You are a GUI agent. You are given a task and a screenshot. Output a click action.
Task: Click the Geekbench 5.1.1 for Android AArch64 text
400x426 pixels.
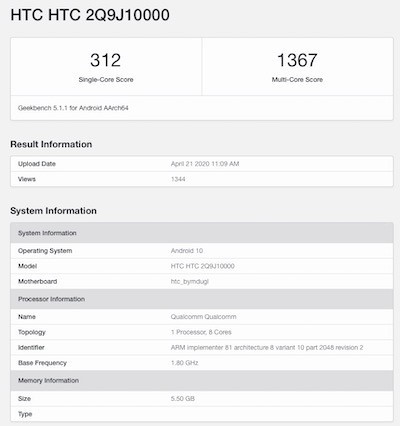pos(73,108)
